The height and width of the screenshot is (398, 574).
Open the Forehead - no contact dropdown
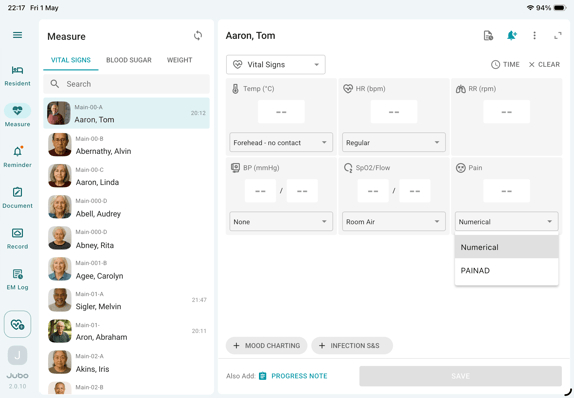click(x=281, y=142)
